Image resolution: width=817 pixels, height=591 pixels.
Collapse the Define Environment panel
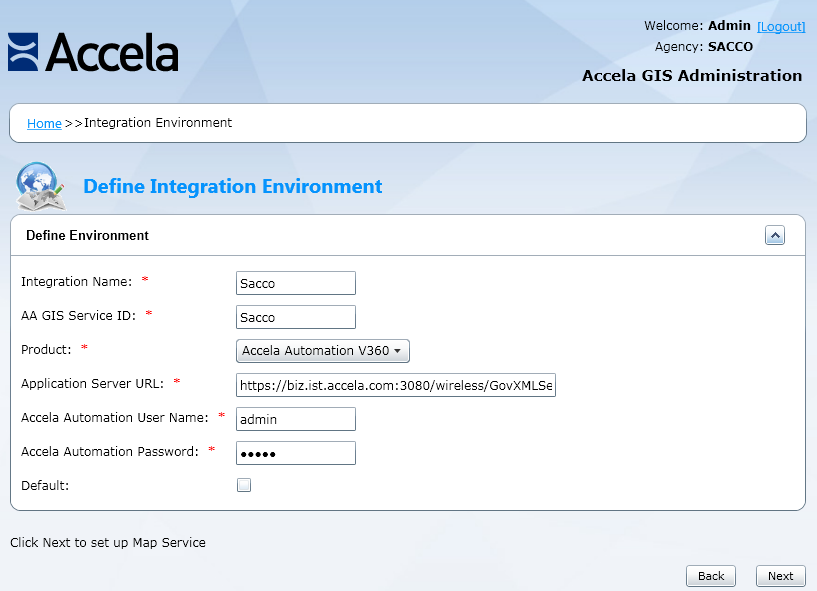tap(774, 235)
